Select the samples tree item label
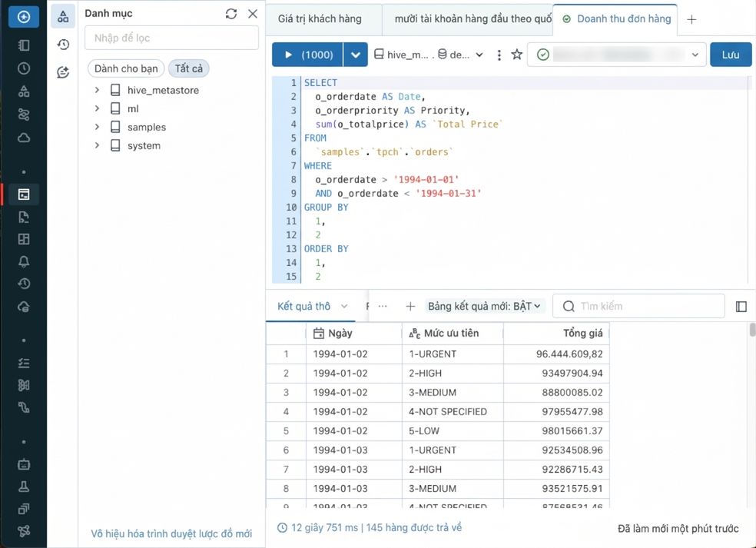Screen dimensions: 756x548 pyautogui.click(x=147, y=127)
